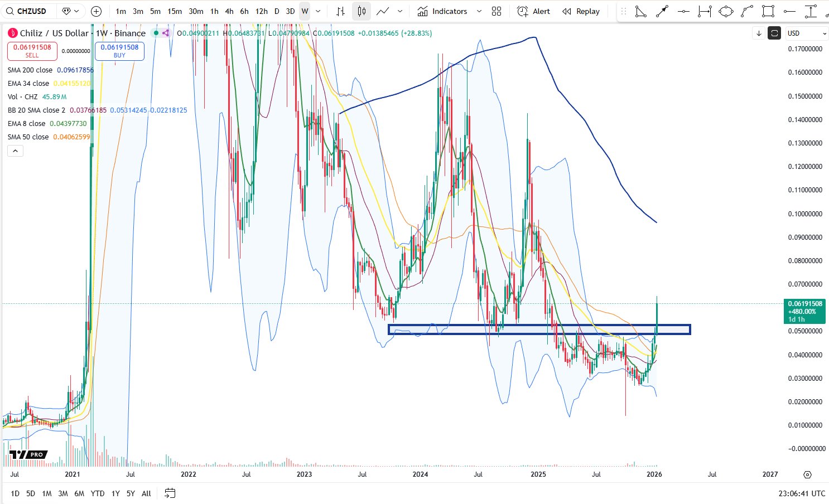
Task: Grab the drawing toolbar drag handle
Action: tap(624, 11)
